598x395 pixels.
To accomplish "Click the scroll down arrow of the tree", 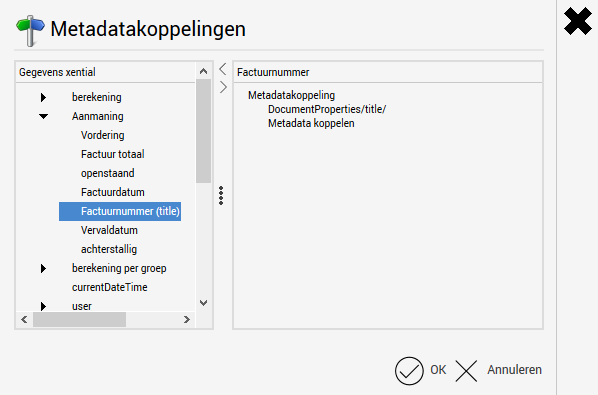I will coord(204,303).
